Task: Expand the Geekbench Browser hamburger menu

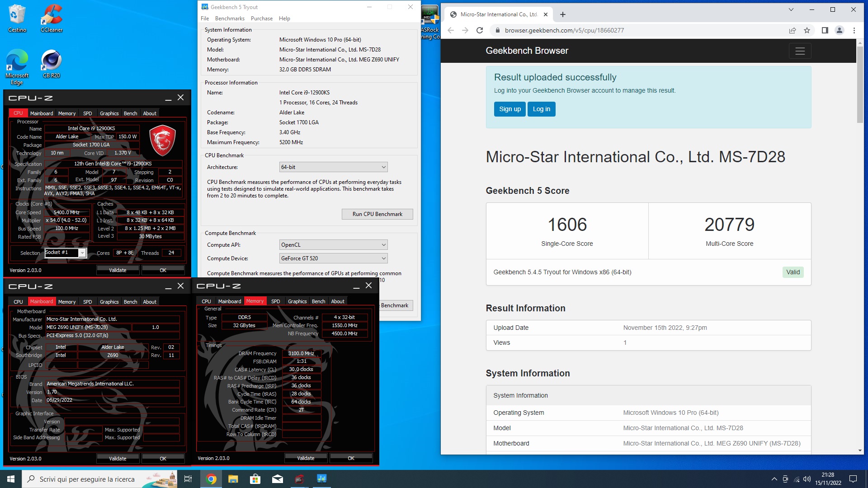Action: click(800, 51)
